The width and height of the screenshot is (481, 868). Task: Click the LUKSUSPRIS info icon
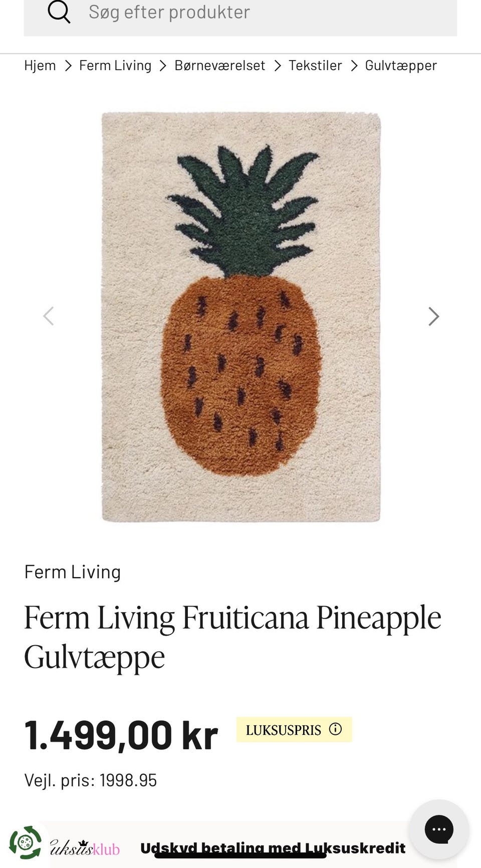click(x=335, y=729)
